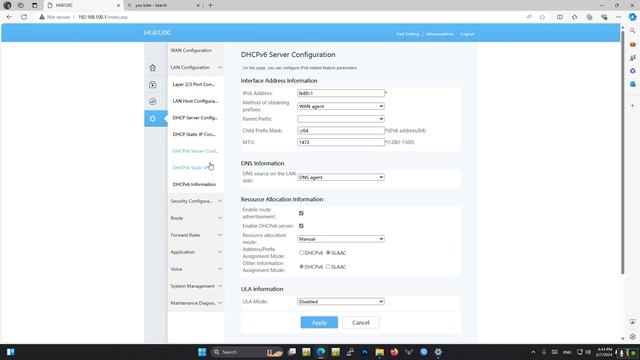Open Fast Setting link in header
This screenshot has height=360, width=640.
[x=408, y=34]
